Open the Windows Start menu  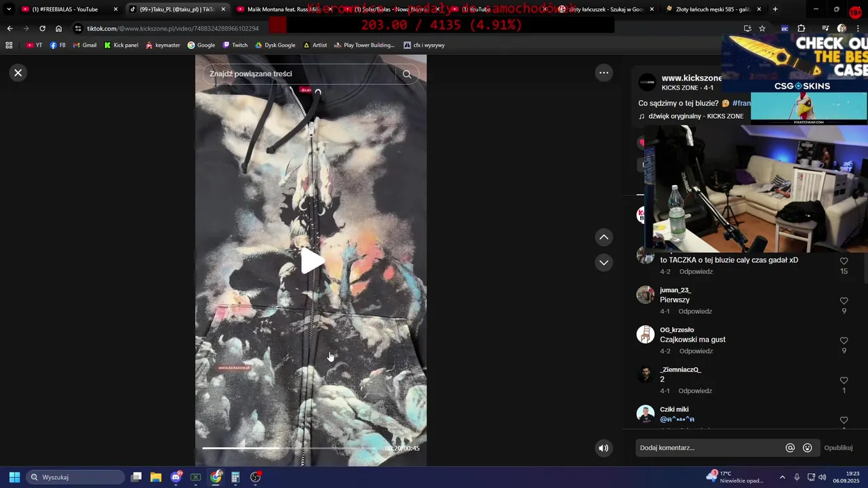coord(14,477)
